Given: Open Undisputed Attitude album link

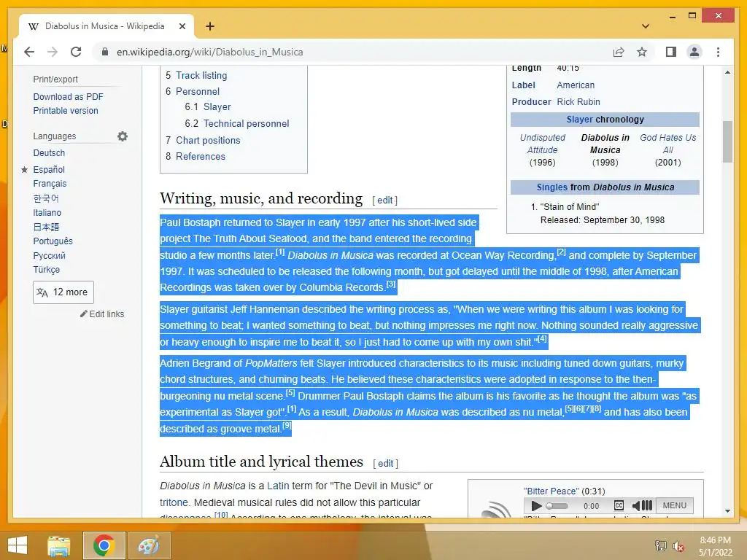Looking at the screenshot, I should coord(542,144).
